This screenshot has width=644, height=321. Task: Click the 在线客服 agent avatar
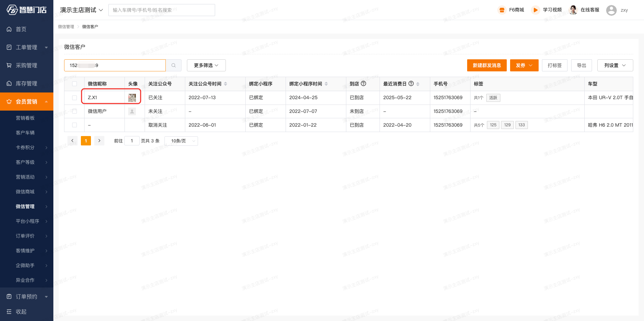pos(573,10)
